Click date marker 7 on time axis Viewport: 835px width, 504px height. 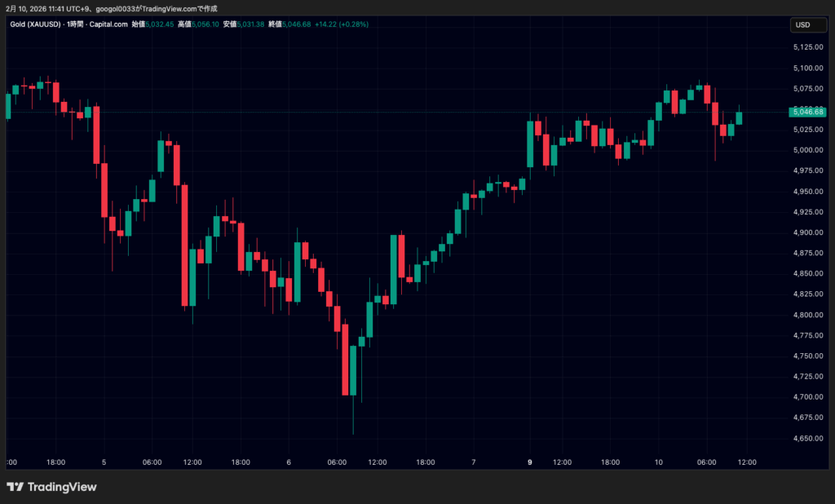[474, 462]
